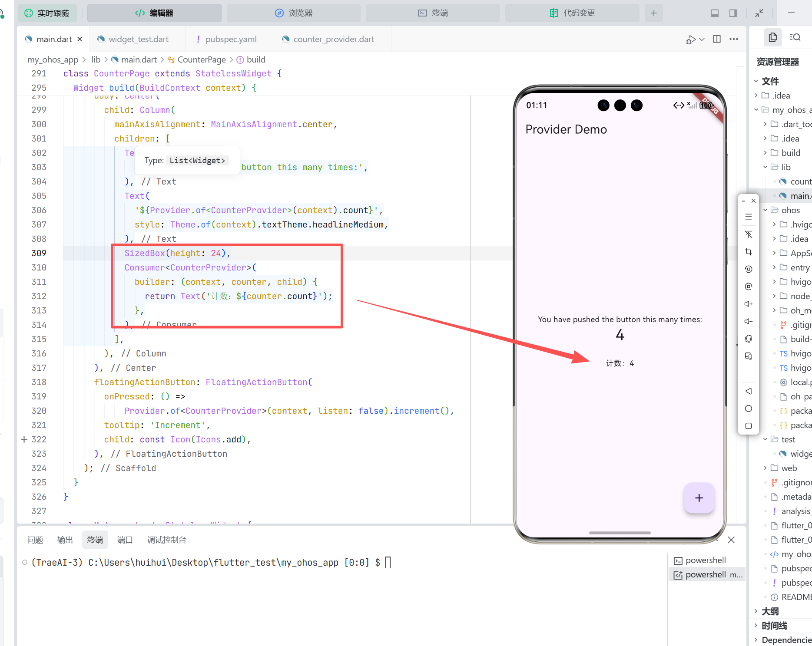The height and width of the screenshot is (646, 812).
Task: Click the emulator crop screenshot icon
Action: pos(749,252)
